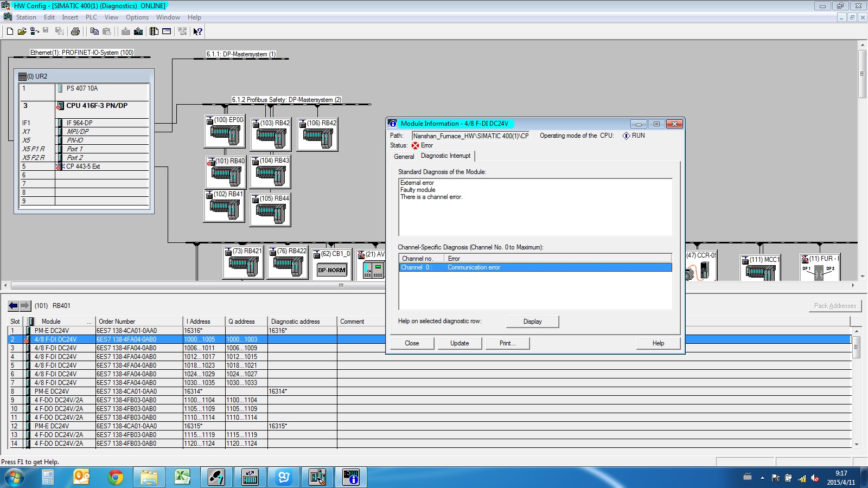Image resolution: width=868 pixels, height=488 pixels.
Task: Select the (102) RB41 station icon
Action: 225,206
